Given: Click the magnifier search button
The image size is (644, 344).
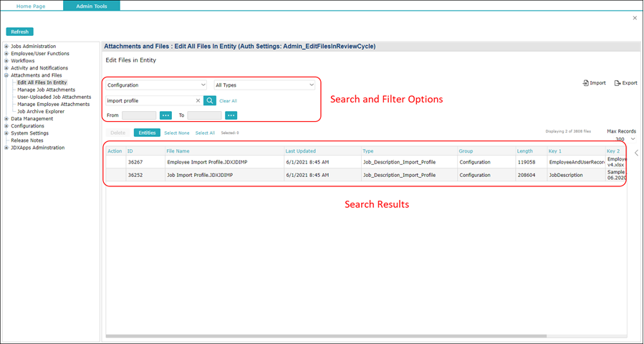Looking at the screenshot, I should (x=209, y=101).
